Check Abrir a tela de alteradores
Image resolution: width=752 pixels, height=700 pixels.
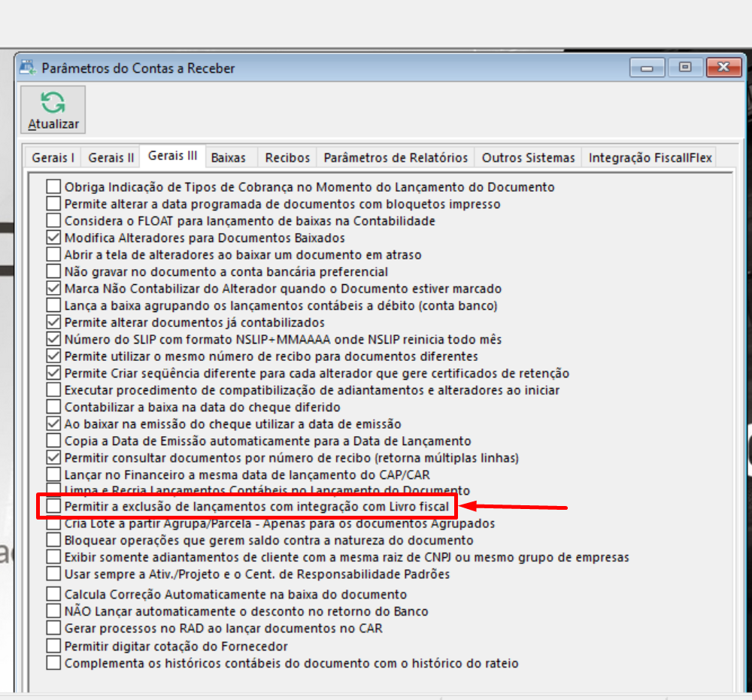point(53,254)
